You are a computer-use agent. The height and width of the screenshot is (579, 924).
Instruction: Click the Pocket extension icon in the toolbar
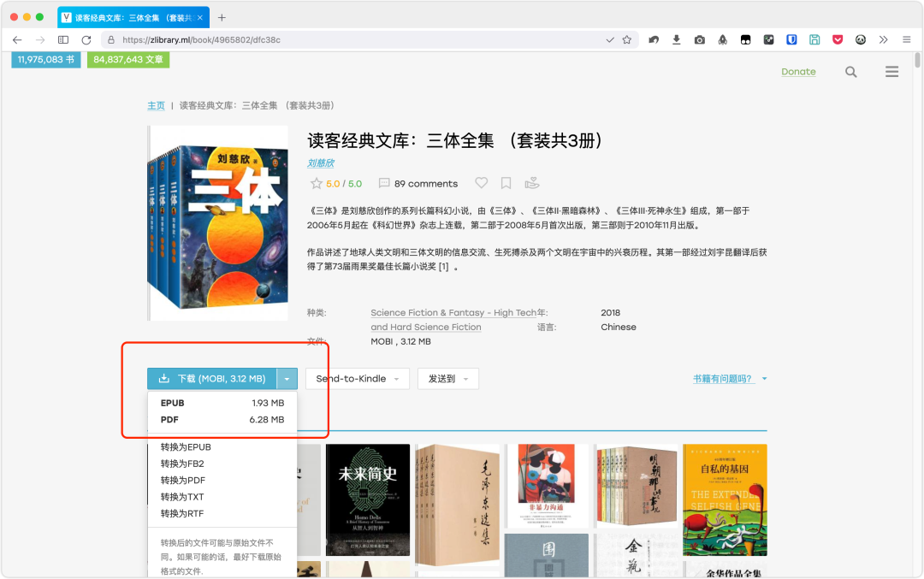click(x=838, y=39)
